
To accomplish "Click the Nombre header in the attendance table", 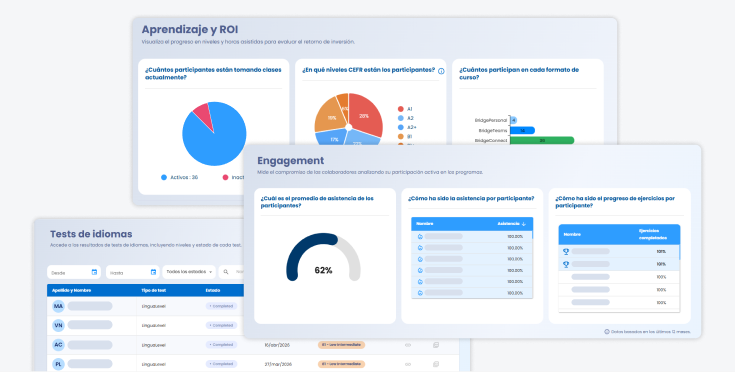I will [425, 224].
